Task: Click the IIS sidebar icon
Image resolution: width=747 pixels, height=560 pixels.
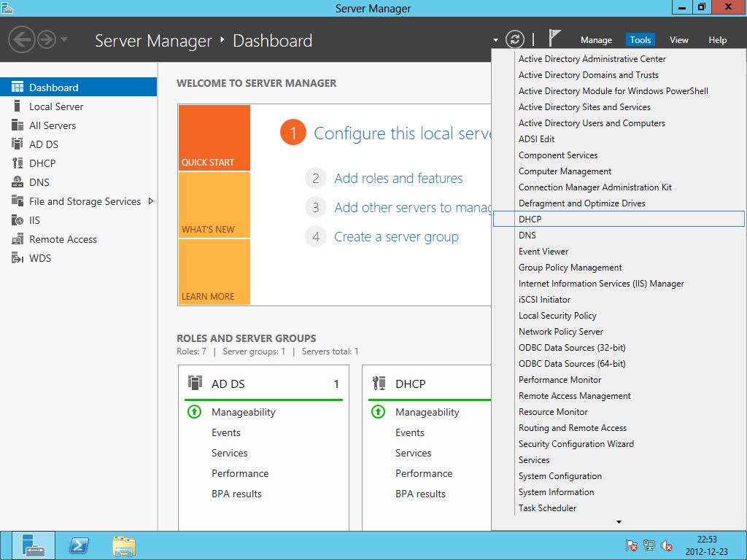Action: [x=18, y=220]
